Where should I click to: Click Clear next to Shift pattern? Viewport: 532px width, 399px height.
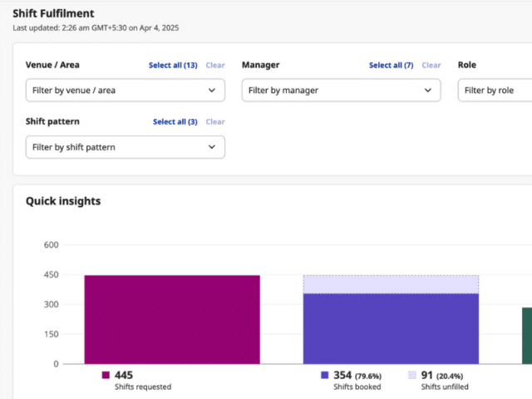(x=215, y=122)
